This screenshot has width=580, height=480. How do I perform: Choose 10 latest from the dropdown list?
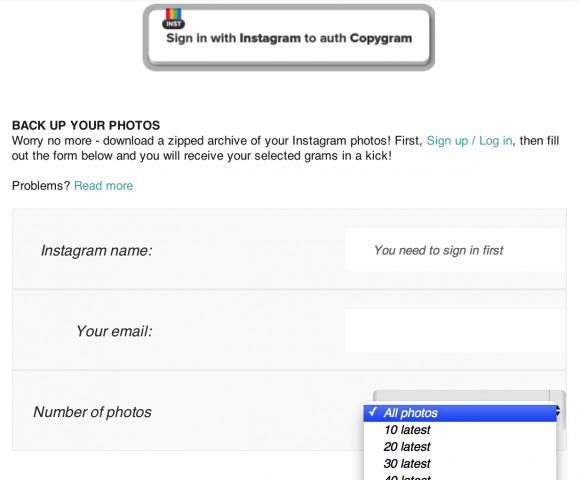460,430
